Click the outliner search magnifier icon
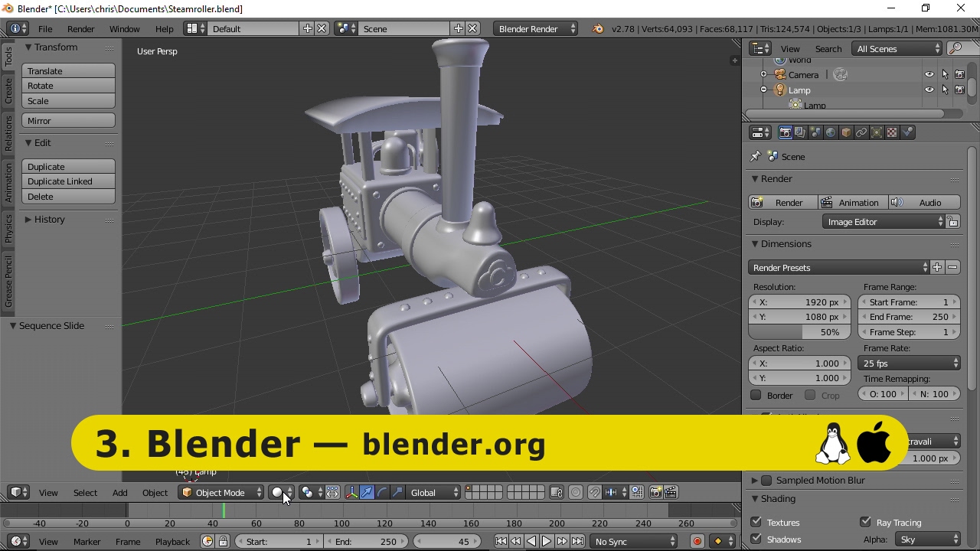 (x=955, y=48)
